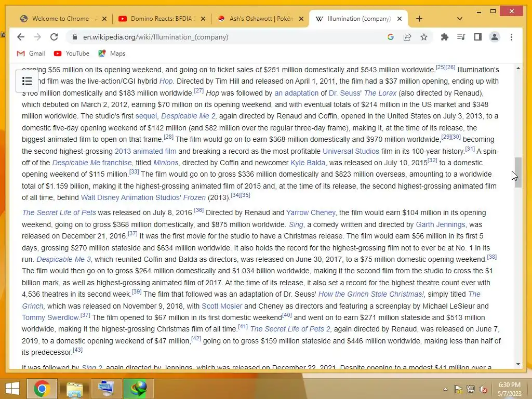
Task: Open the Scott Mosier link
Action: tap(222, 306)
